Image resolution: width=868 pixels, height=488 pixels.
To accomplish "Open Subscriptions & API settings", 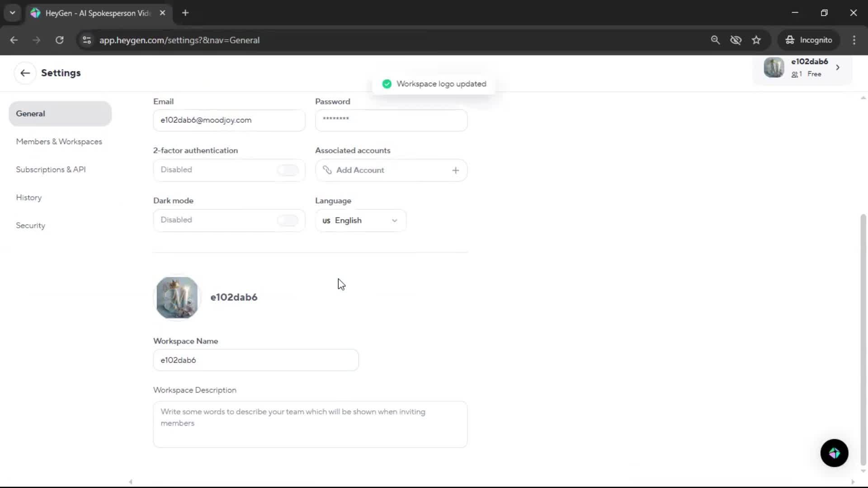I will pos(51,169).
